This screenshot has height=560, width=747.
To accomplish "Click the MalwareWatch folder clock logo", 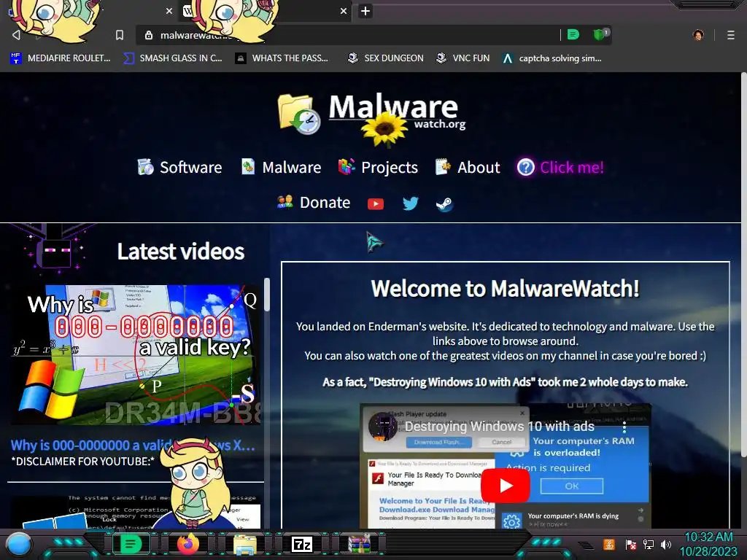I will [299, 114].
